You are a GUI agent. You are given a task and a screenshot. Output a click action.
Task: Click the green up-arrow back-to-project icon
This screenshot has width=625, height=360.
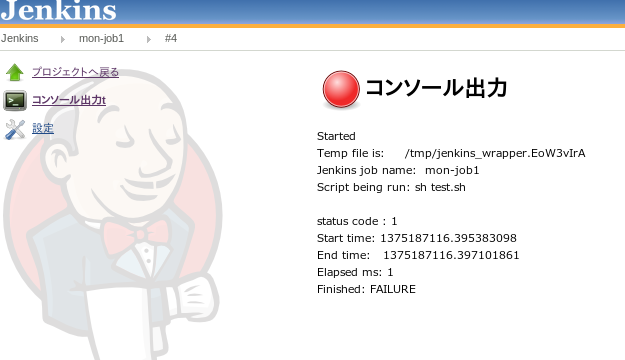tap(15, 72)
